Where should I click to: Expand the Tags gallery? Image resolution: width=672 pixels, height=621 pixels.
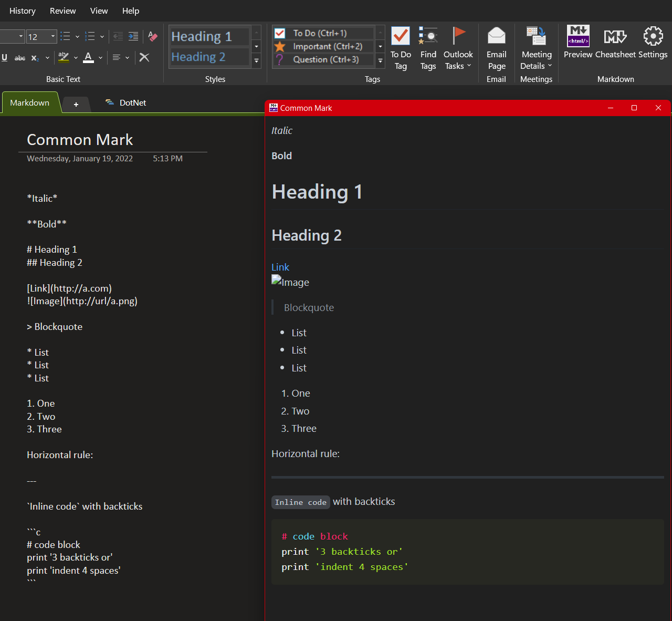point(380,61)
